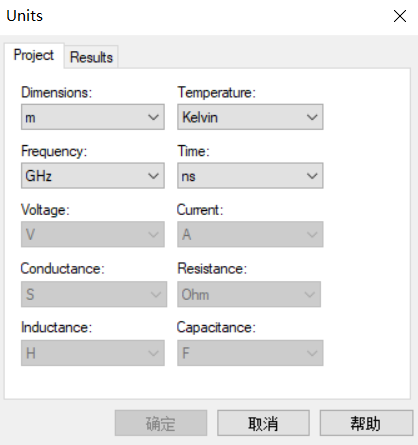The image size is (418, 445).
Task: Close the Units dialog window
Action: (x=400, y=16)
